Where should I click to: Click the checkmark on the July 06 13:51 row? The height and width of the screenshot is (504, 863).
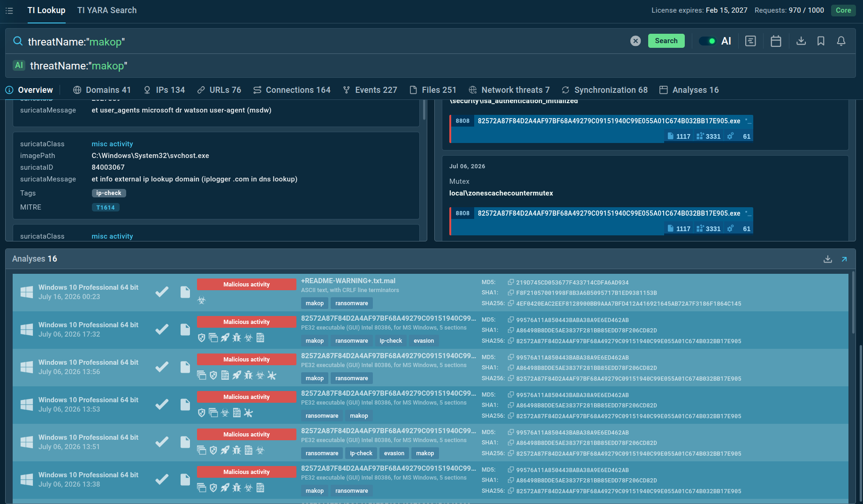point(162,442)
